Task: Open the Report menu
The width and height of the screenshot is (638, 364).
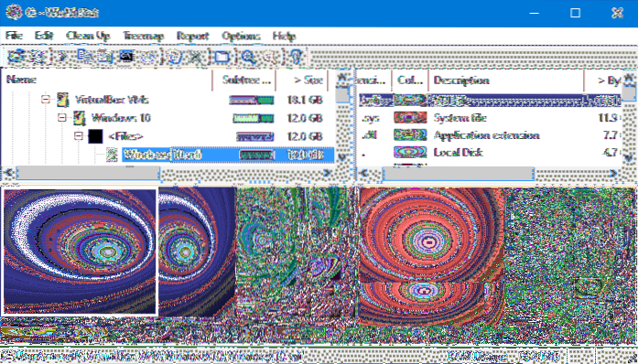Action: click(x=192, y=37)
